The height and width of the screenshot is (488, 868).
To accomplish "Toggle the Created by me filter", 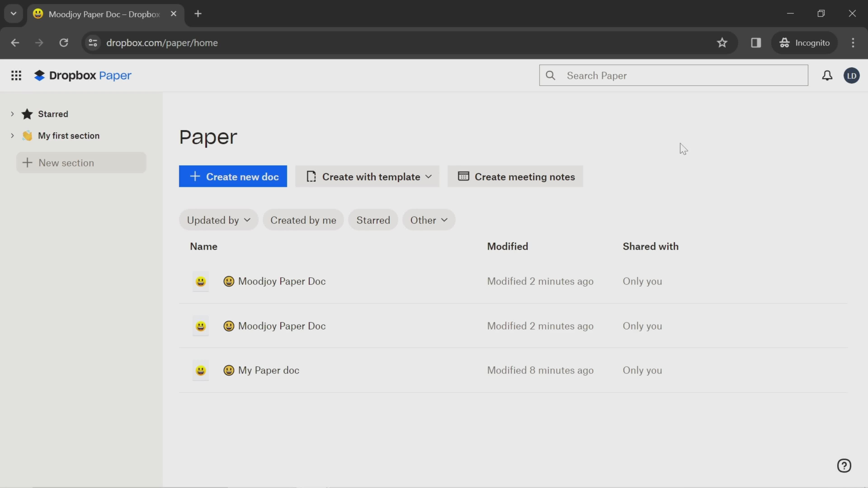I will tap(303, 220).
